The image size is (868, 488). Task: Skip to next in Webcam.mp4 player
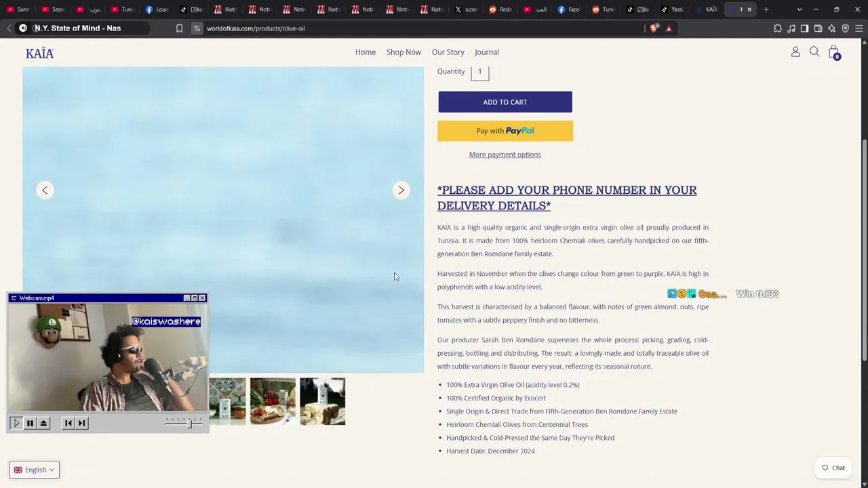81,423
